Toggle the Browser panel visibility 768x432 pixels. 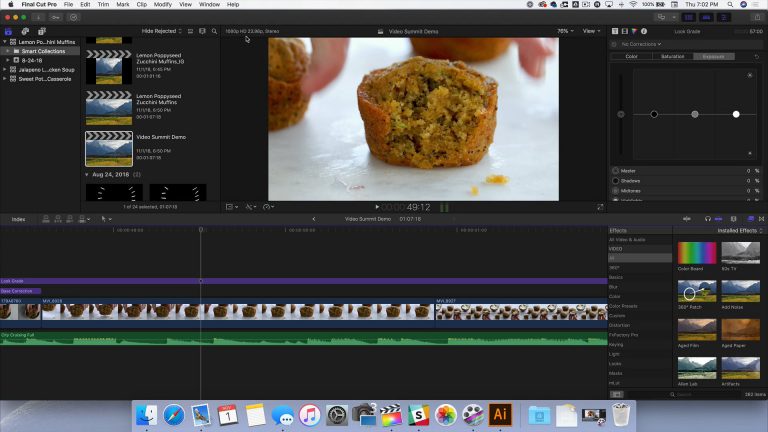[689, 17]
